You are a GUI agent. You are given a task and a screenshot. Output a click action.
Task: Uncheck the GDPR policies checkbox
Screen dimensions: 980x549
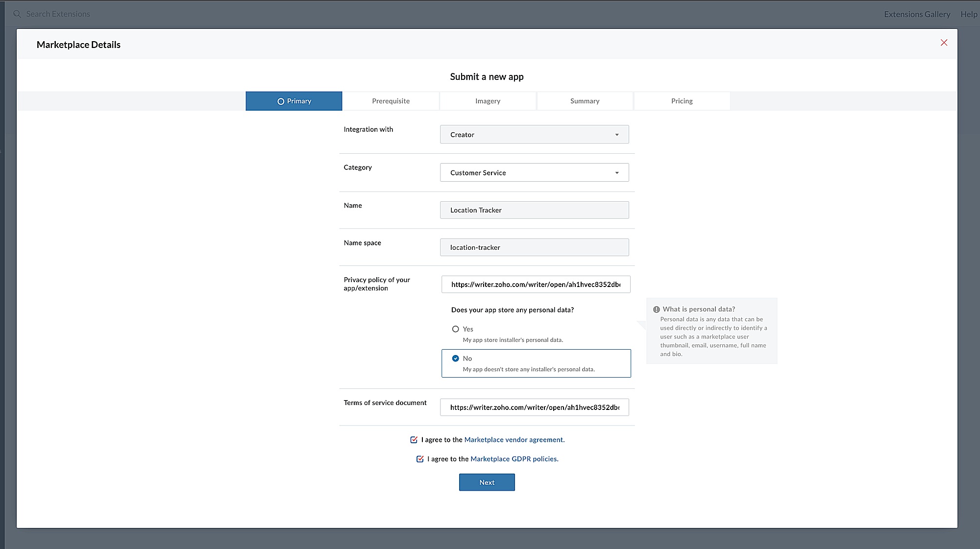[x=420, y=459]
